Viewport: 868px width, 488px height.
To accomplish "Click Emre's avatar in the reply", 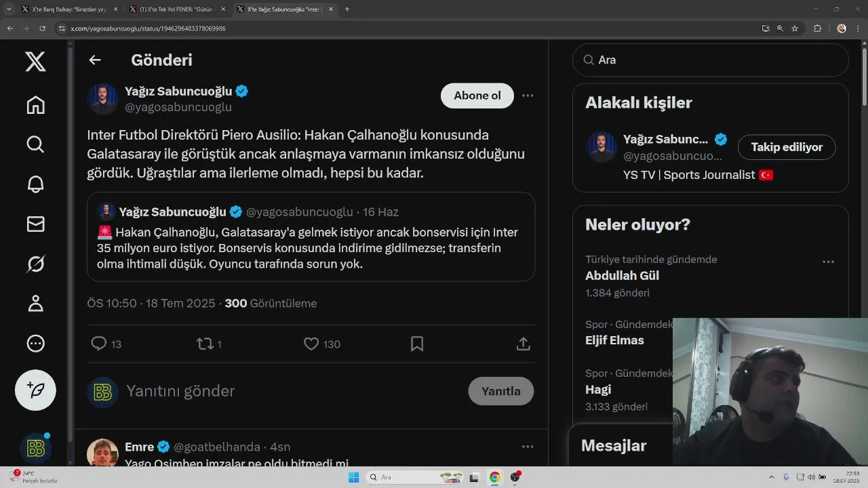I will [102, 452].
